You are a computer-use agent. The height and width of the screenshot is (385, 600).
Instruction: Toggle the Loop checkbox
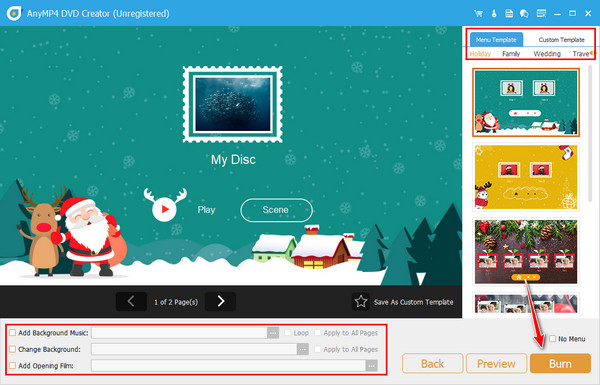[288, 333]
